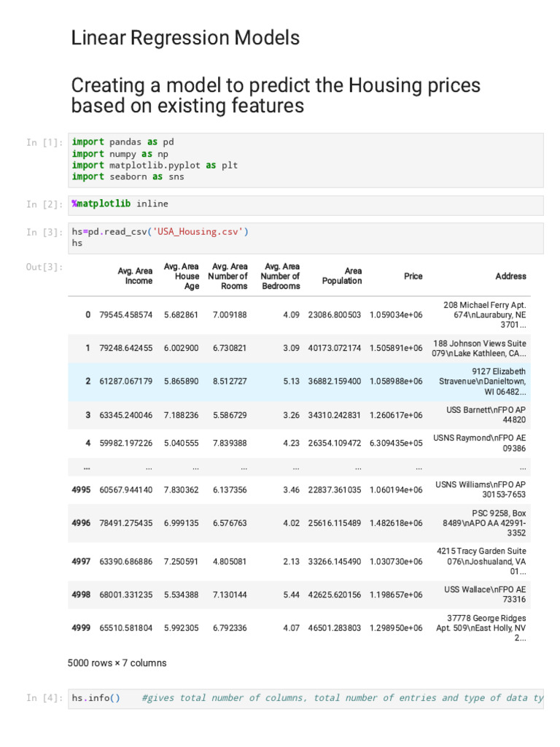
Task: Select the %matplotlib inline code cell
Action: tap(306, 205)
